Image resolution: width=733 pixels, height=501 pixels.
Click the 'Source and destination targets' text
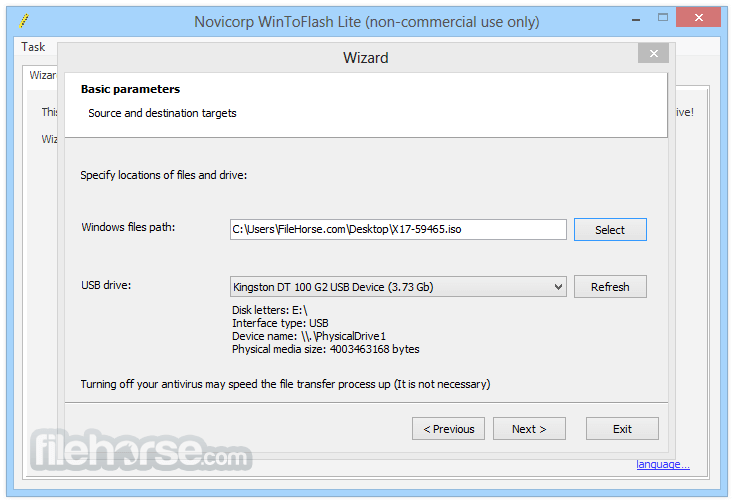[162, 113]
